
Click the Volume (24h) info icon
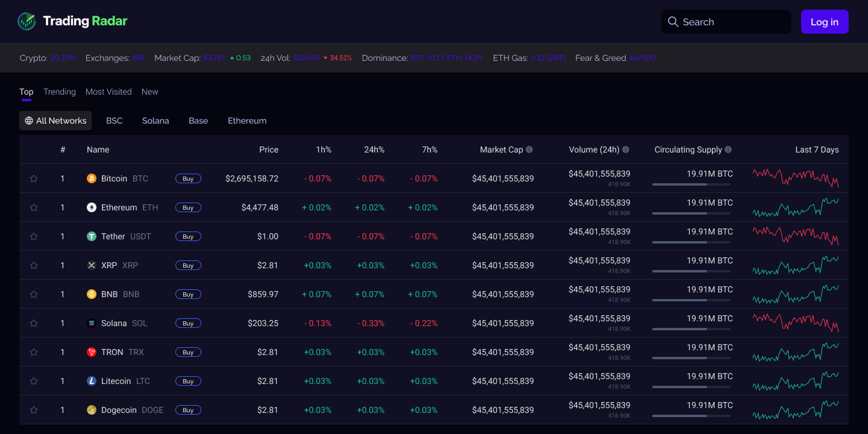[x=626, y=149]
